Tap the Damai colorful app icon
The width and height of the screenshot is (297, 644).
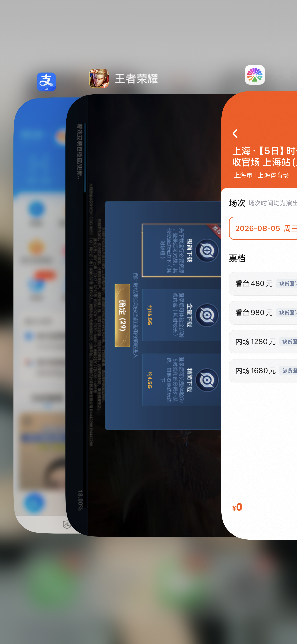[x=255, y=75]
